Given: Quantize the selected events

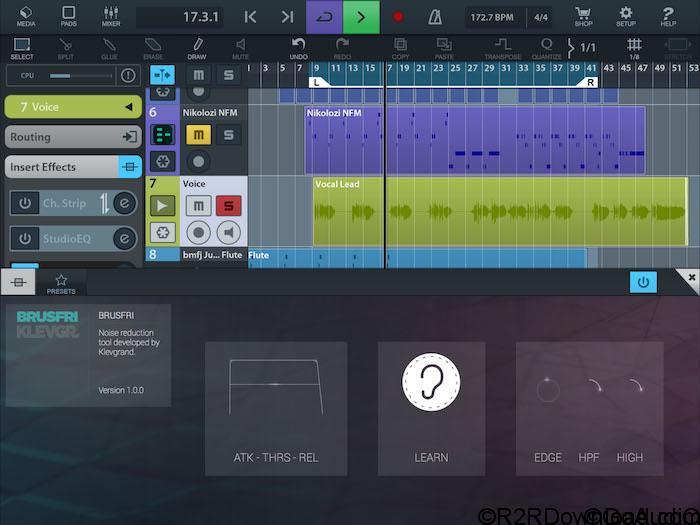Looking at the screenshot, I should coord(546,49).
